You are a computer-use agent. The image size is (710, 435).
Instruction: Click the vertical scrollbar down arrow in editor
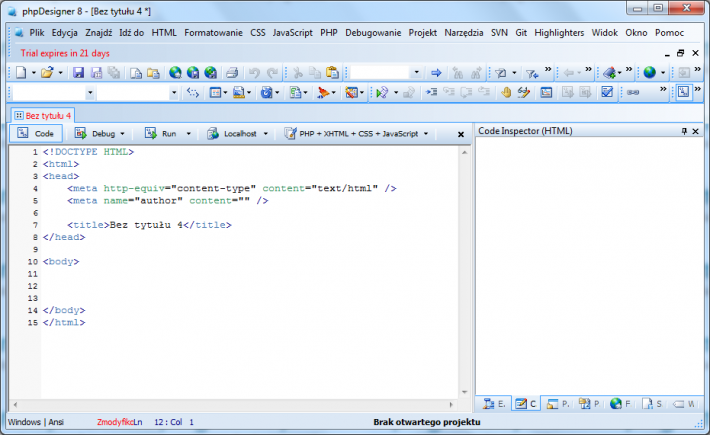(465, 392)
